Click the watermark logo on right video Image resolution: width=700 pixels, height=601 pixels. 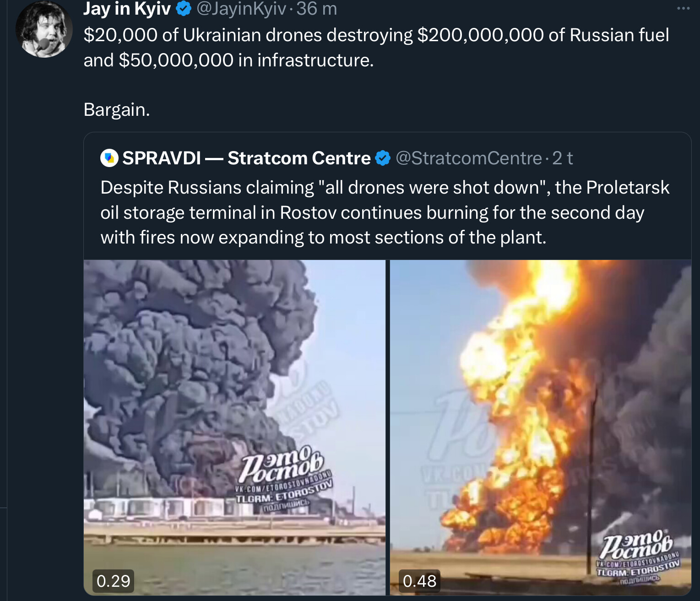pos(638,557)
